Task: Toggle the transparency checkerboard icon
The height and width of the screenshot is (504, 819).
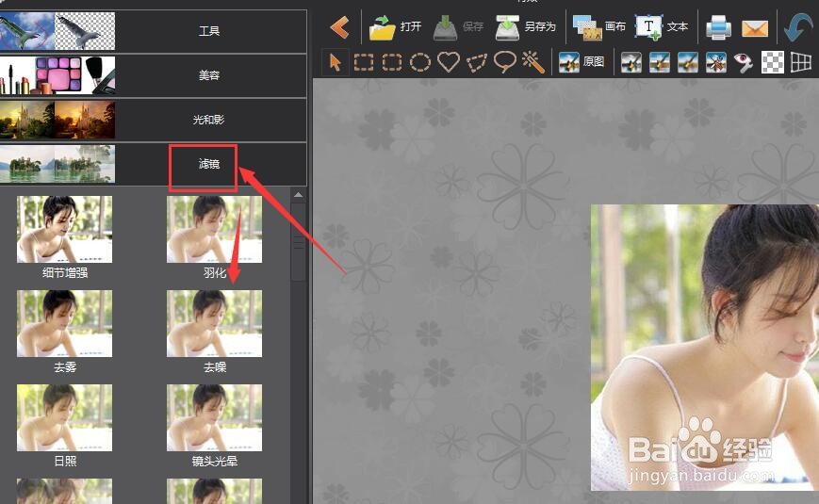Action: point(773,63)
